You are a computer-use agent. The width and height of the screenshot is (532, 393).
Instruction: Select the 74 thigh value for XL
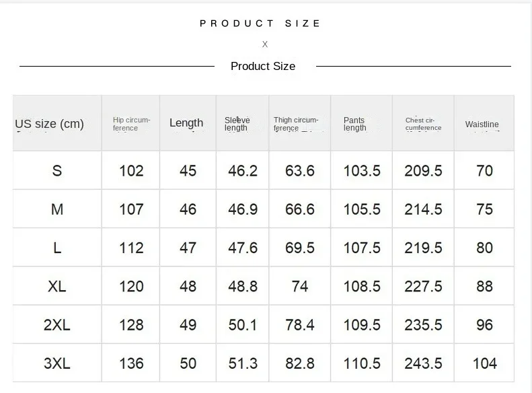(299, 287)
